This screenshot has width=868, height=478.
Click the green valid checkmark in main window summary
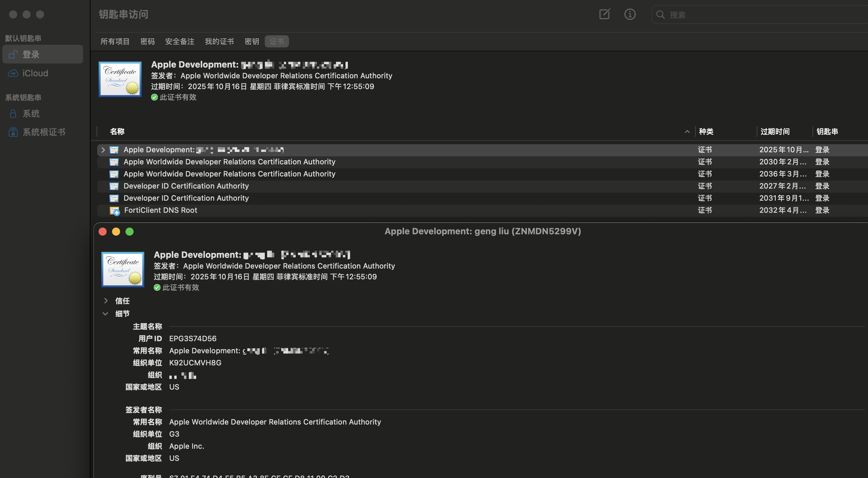(x=154, y=97)
